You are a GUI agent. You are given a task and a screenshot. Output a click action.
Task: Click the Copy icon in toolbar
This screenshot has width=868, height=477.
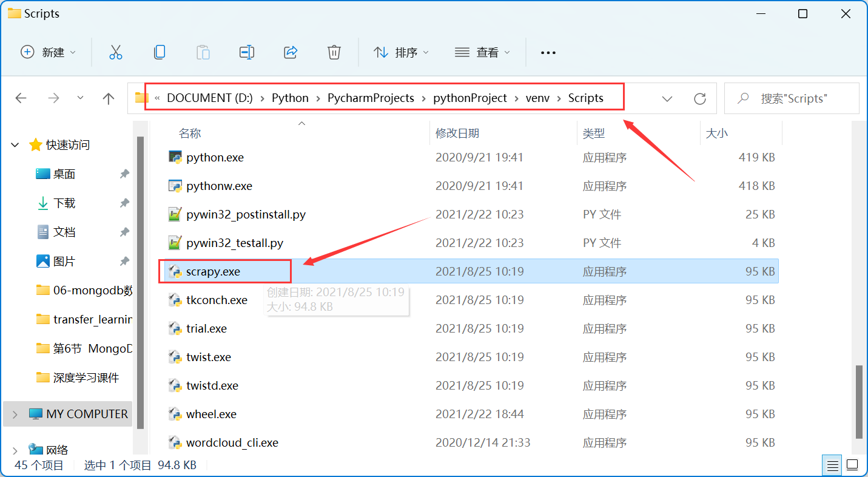point(160,53)
